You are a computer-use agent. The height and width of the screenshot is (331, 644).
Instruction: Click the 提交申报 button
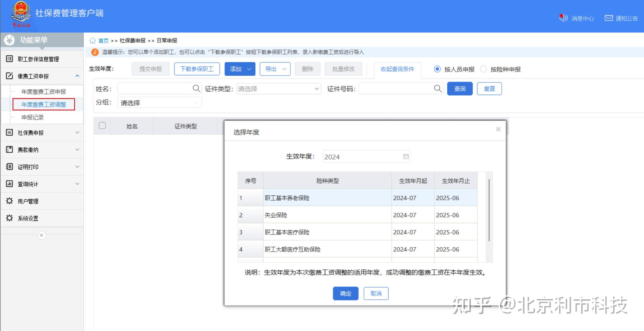click(150, 69)
